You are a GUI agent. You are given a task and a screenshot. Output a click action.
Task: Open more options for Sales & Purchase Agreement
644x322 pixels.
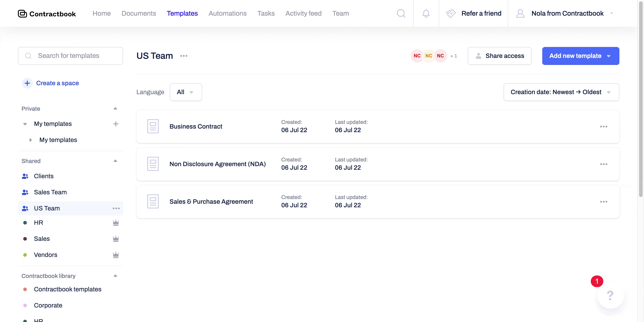[x=604, y=202]
